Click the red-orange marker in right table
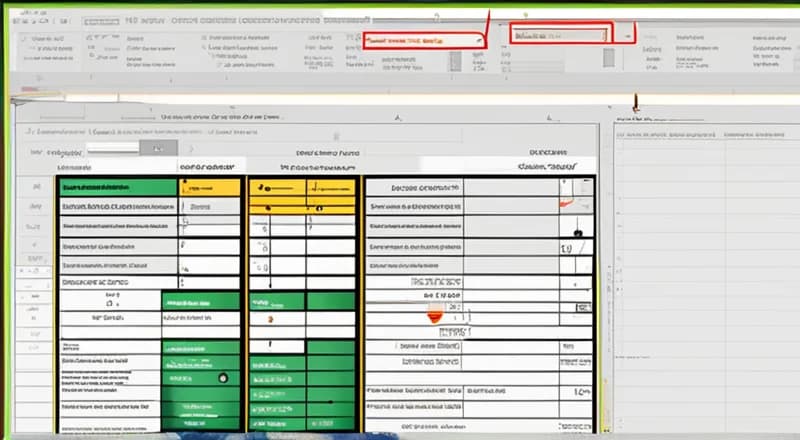Viewport: 800px width, 440px height. pyautogui.click(x=436, y=315)
